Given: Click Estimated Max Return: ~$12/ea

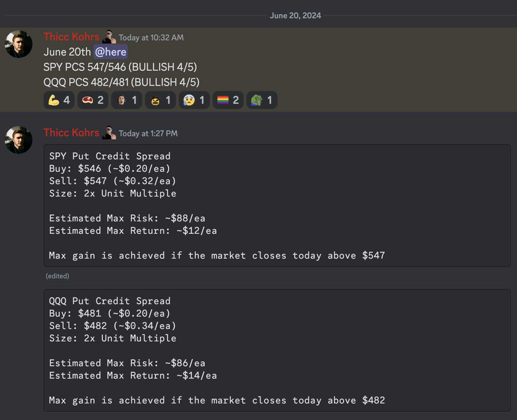Looking at the screenshot, I should tap(133, 231).
